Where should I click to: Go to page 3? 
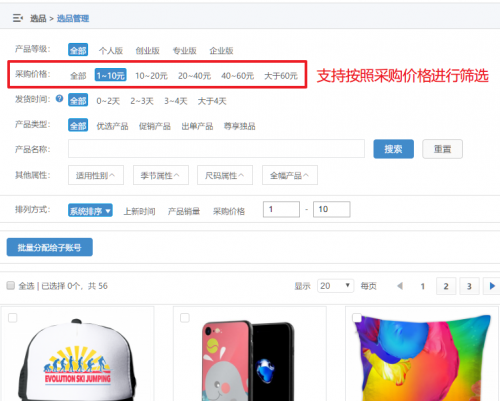tap(469, 286)
